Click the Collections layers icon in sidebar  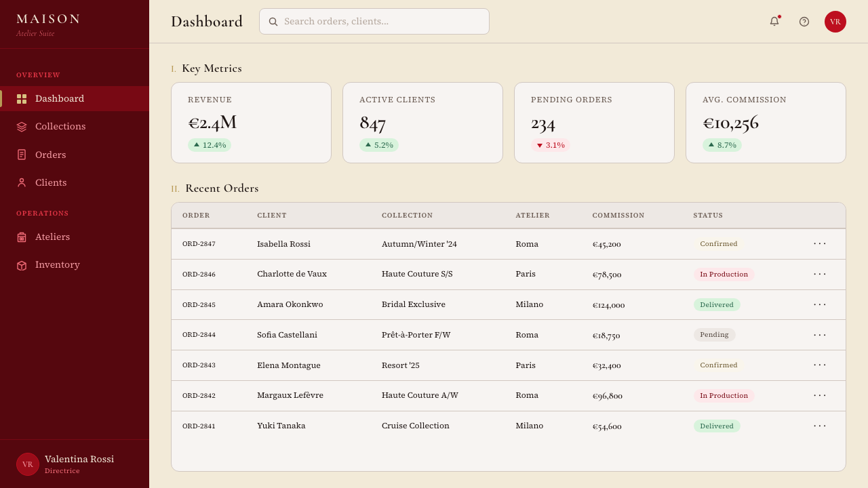(x=22, y=127)
